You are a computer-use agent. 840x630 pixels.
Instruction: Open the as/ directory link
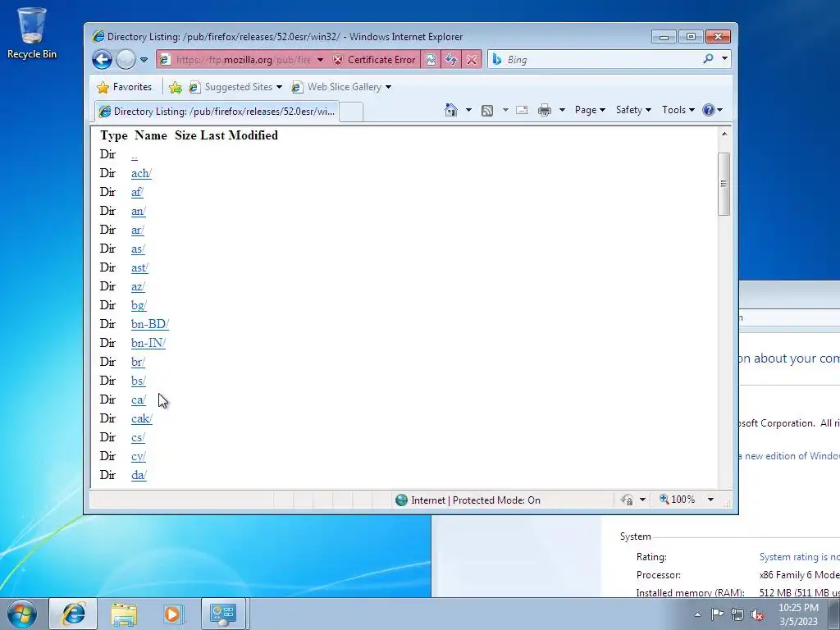pos(138,249)
